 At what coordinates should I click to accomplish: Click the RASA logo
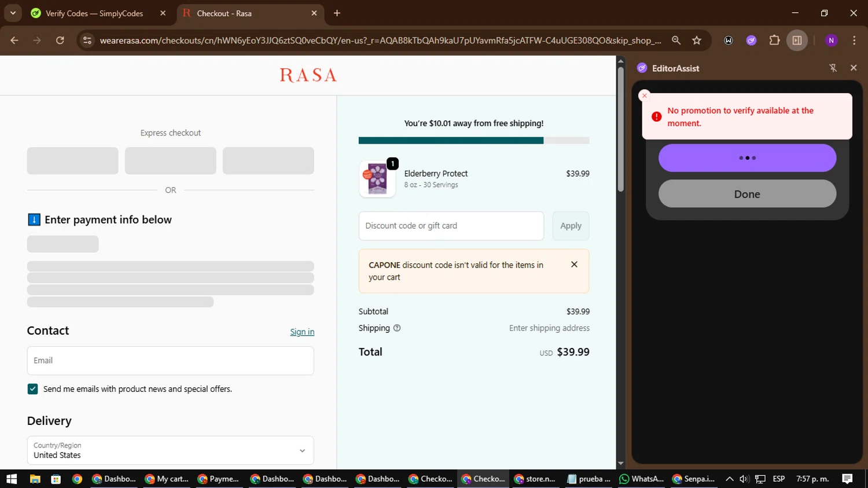pyautogui.click(x=308, y=75)
